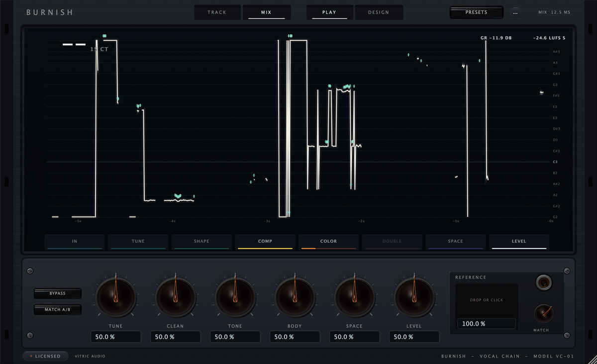
Task: Click the BODY 50.0 % value field
Action: [295, 337]
